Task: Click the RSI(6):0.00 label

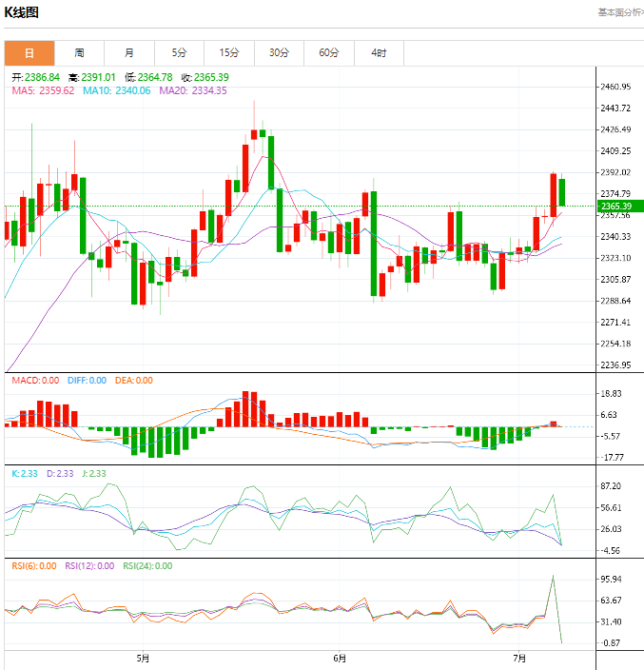Action: click(x=34, y=566)
